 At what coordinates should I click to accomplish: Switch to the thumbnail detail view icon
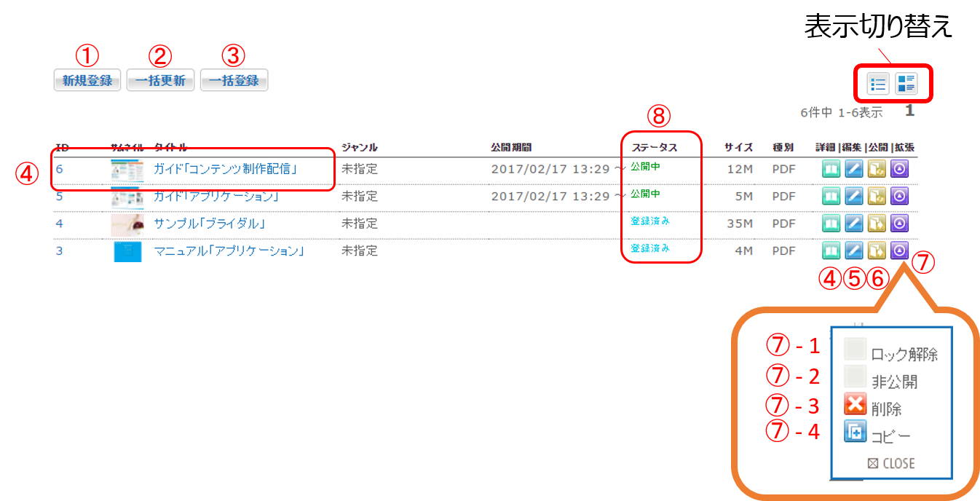906,84
